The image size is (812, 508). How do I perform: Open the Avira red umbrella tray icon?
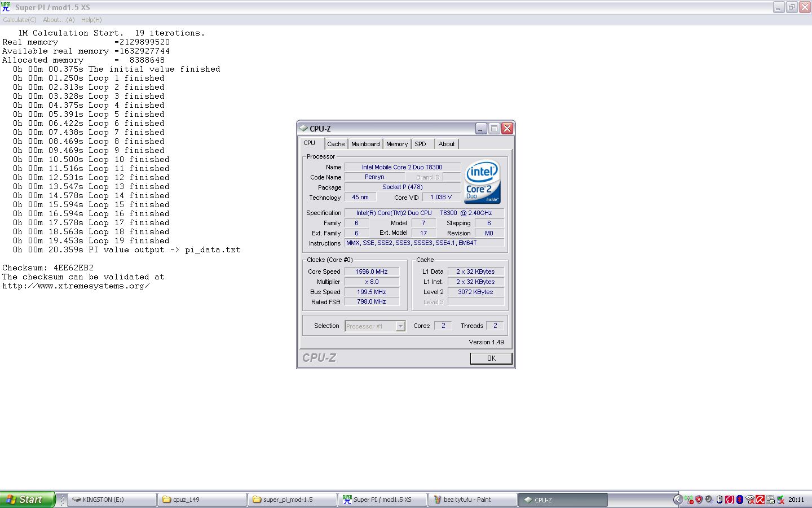[x=760, y=500]
